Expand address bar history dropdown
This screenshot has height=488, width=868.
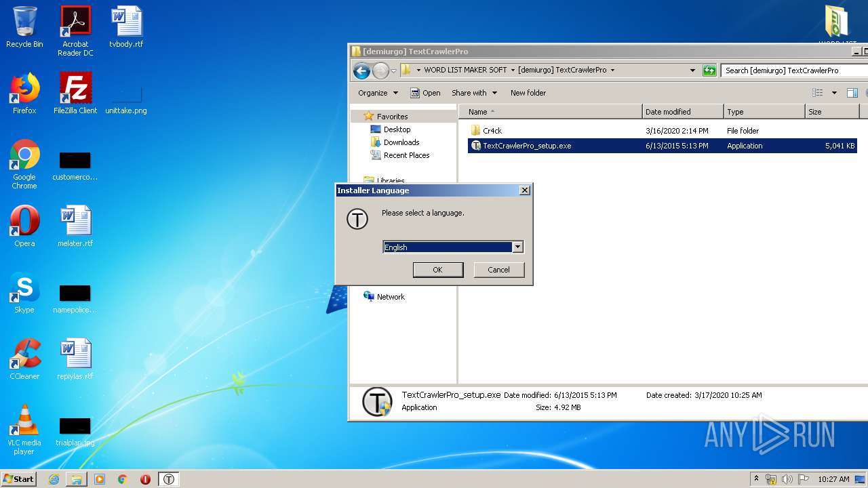click(x=692, y=70)
